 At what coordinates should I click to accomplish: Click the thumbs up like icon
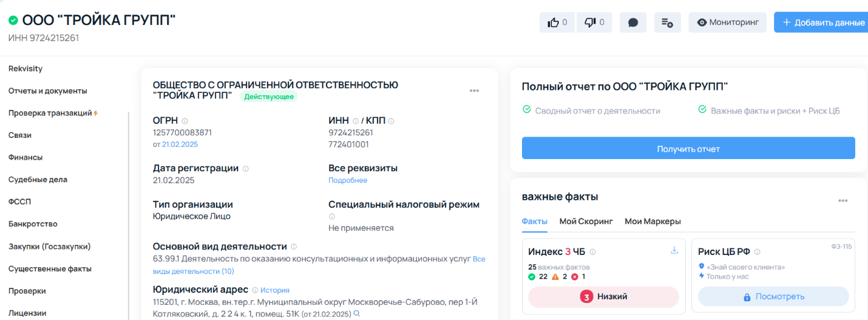pos(554,22)
